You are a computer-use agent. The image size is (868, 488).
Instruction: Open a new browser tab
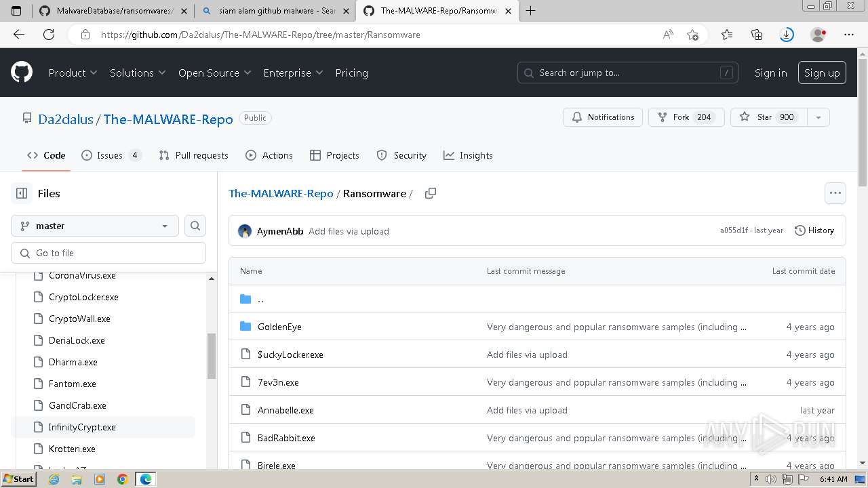tap(530, 11)
